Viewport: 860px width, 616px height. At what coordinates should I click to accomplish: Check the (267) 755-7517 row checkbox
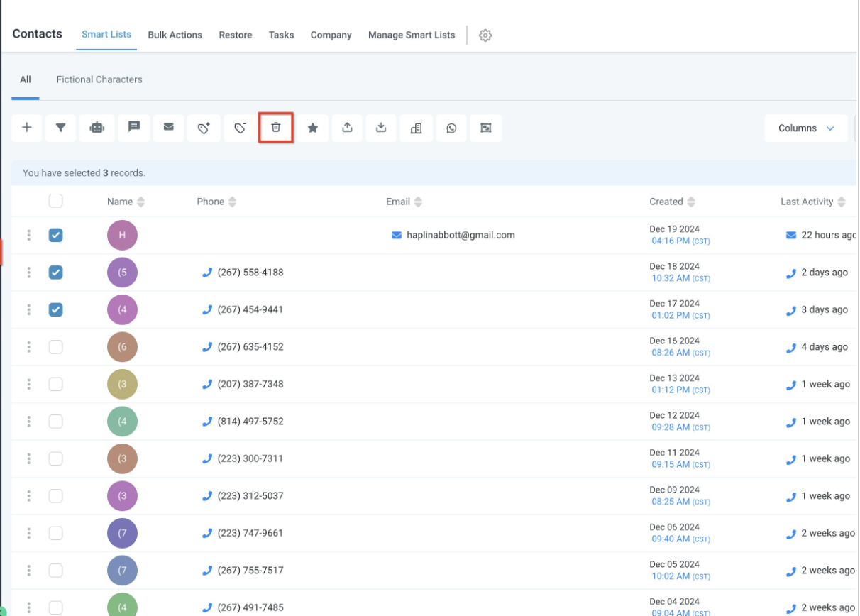[x=56, y=571]
